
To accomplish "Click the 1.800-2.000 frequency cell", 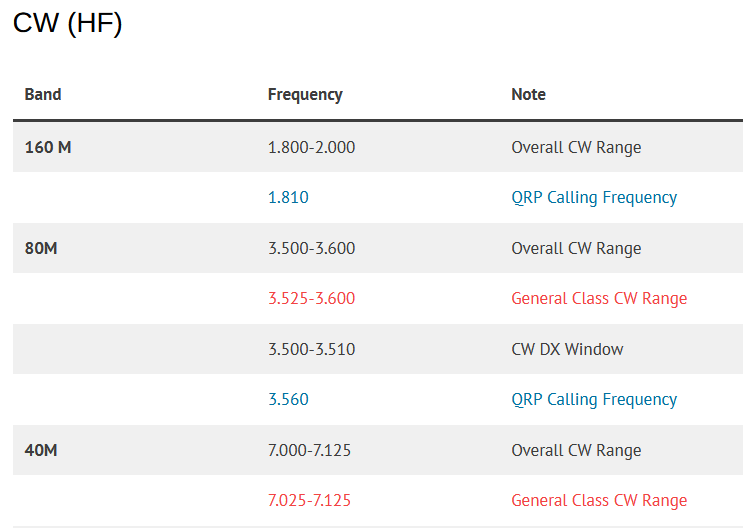I will (x=311, y=147).
